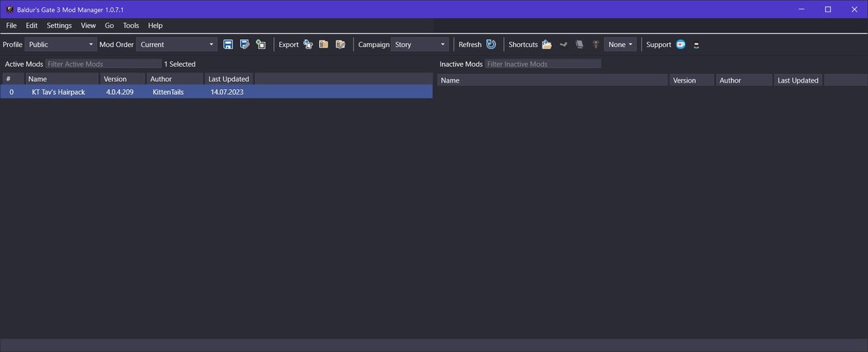Sort active mods by Author column header
The image size is (868, 352).
point(175,79)
